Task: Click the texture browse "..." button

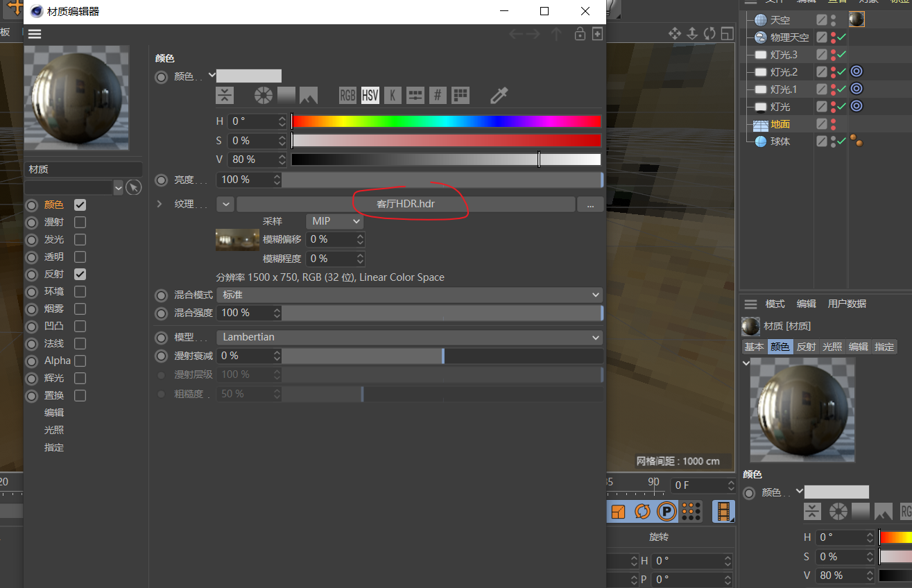Action: point(590,205)
